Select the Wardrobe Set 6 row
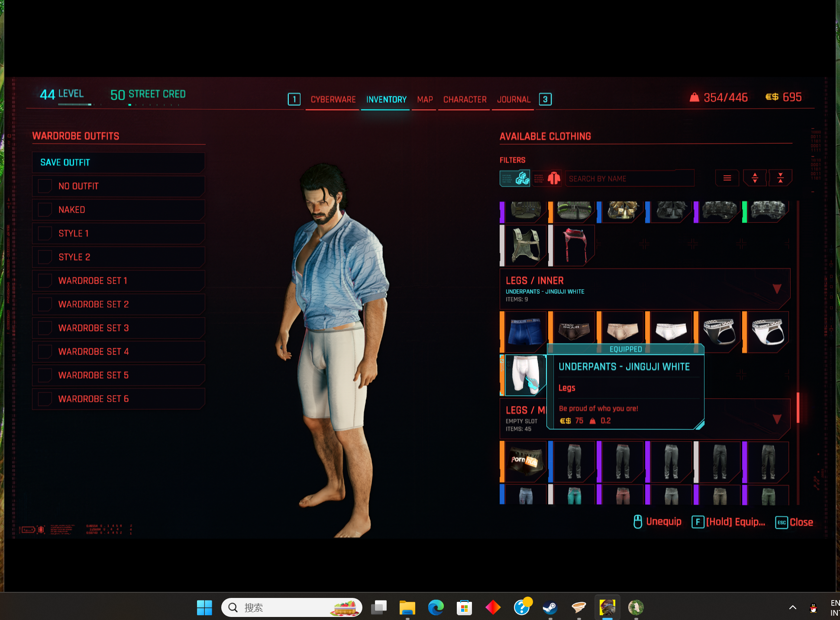 pyautogui.click(x=118, y=399)
